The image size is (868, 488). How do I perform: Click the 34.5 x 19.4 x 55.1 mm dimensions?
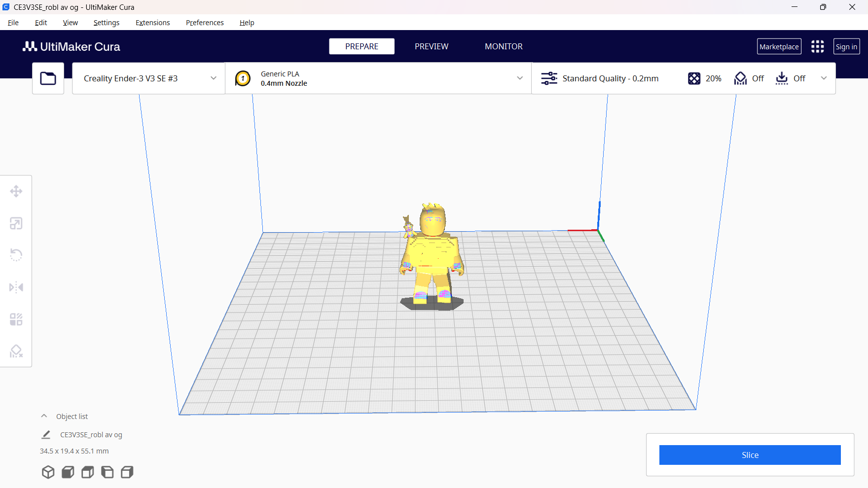click(x=74, y=451)
